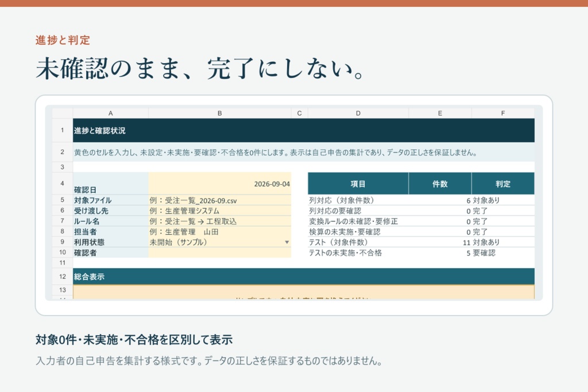Click the 確認日 label cell
The width and height of the screenshot is (588, 392).
[x=111, y=184]
